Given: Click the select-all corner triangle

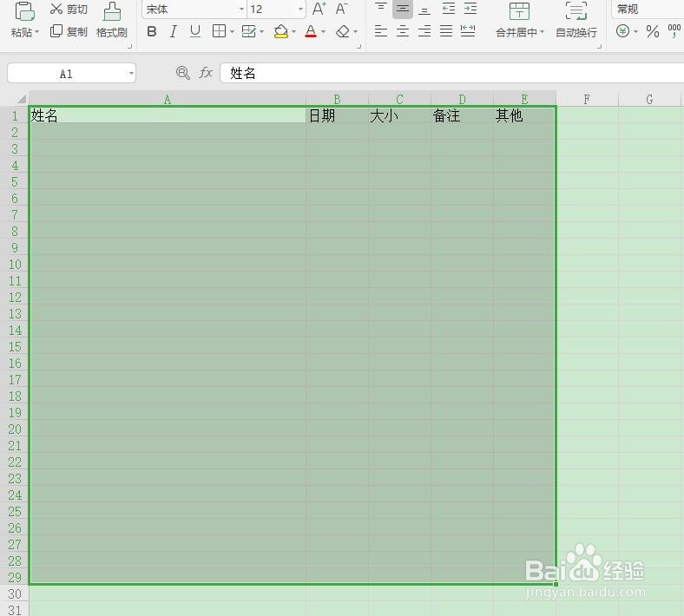Looking at the screenshot, I should (x=21, y=99).
